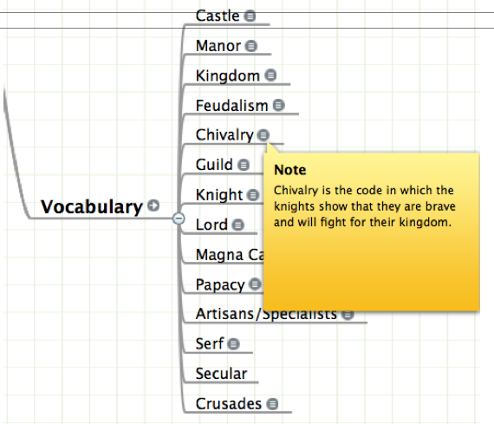Image resolution: width=494 pixels, height=424 pixels.
Task: Select the Magna Carta subtopic
Action: pyautogui.click(x=230, y=255)
